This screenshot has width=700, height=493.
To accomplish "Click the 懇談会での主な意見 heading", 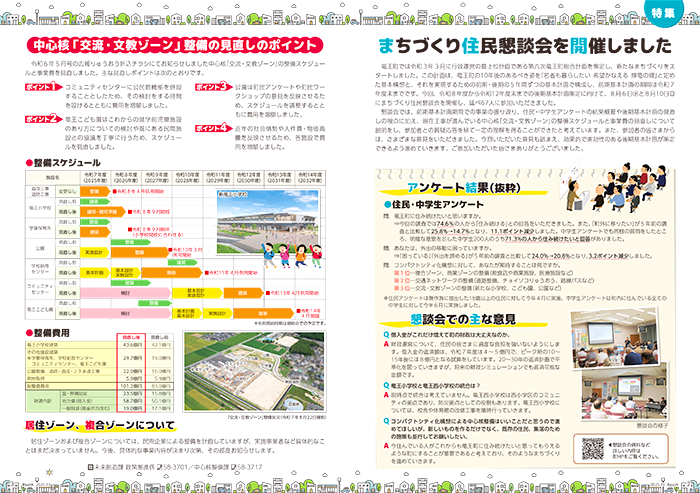I will point(463,319).
